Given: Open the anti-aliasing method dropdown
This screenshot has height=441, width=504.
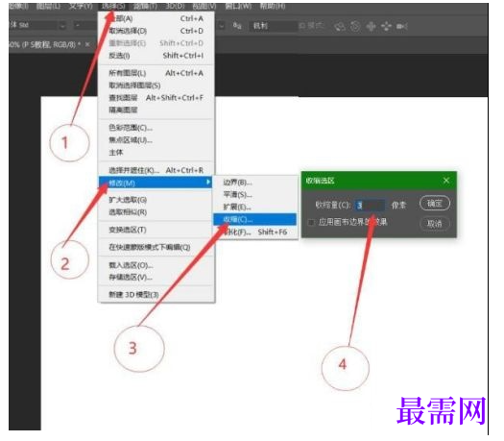Looking at the screenshot, I should pos(274,26).
